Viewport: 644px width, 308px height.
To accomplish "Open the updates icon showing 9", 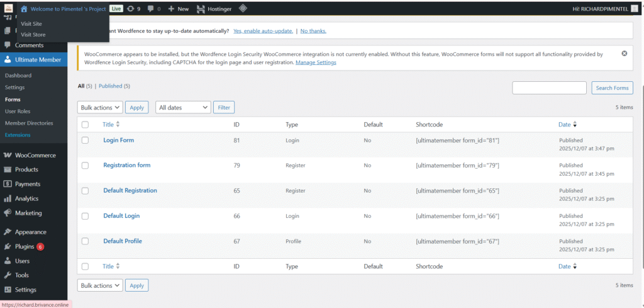I will (x=130, y=9).
